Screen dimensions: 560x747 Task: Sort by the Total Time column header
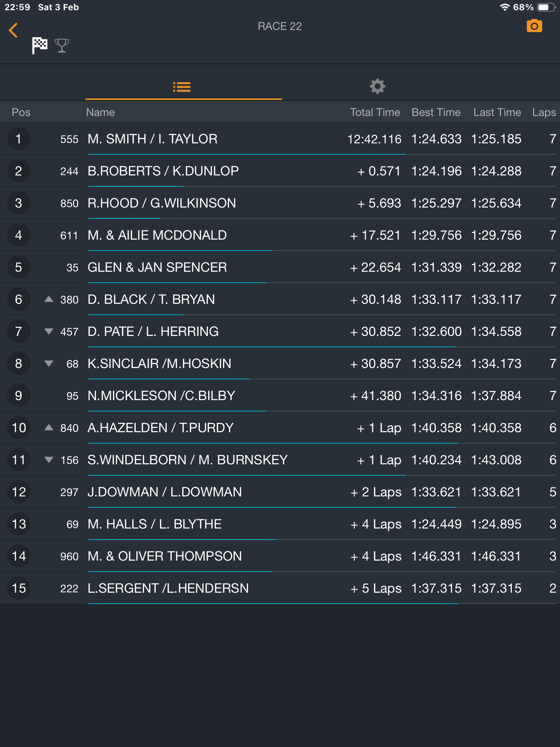click(x=375, y=112)
